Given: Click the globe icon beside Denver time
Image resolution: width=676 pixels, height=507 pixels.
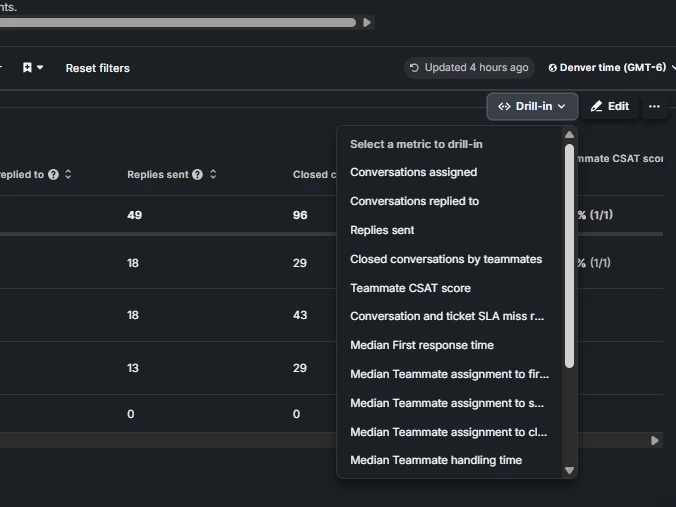Looking at the screenshot, I should [552, 68].
